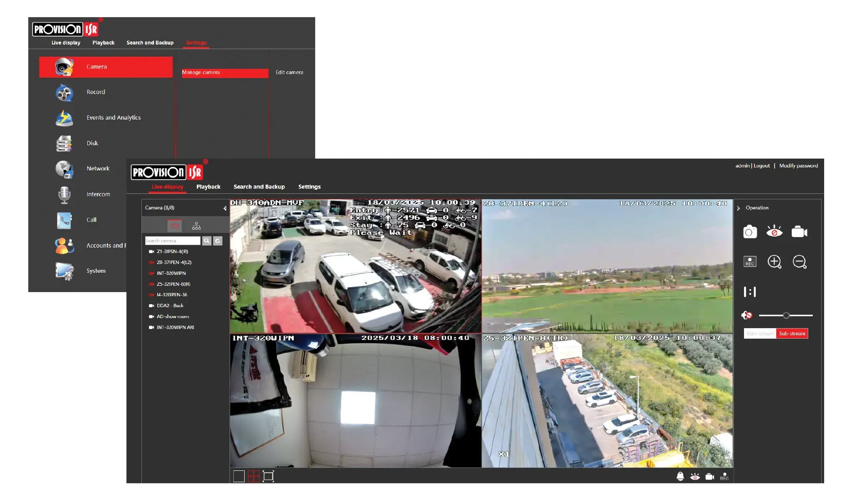The height and width of the screenshot is (504, 851).
Task: Select camera Z8-37IPEN-4(LZ) in list
Action: [x=174, y=262]
